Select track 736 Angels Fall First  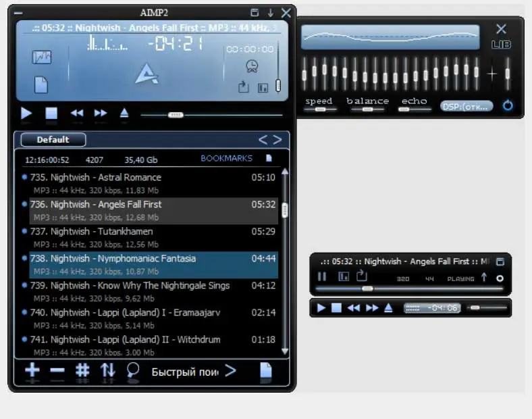pos(153,211)
